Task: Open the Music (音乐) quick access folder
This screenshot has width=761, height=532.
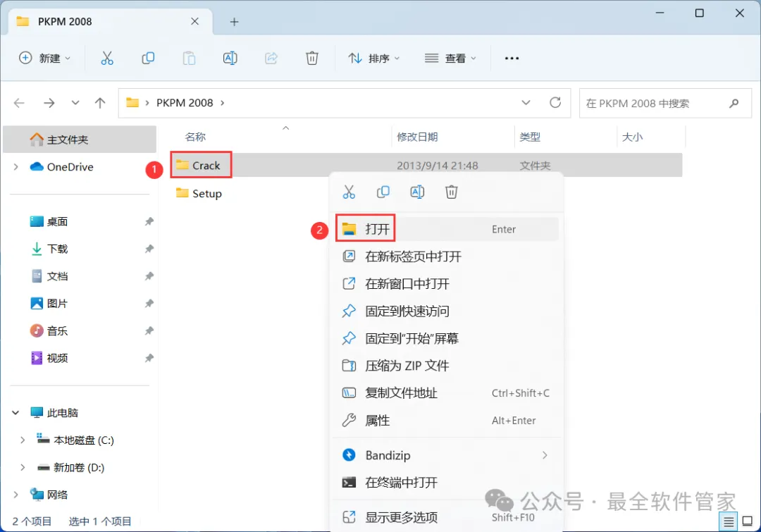Action: (57, 331)
